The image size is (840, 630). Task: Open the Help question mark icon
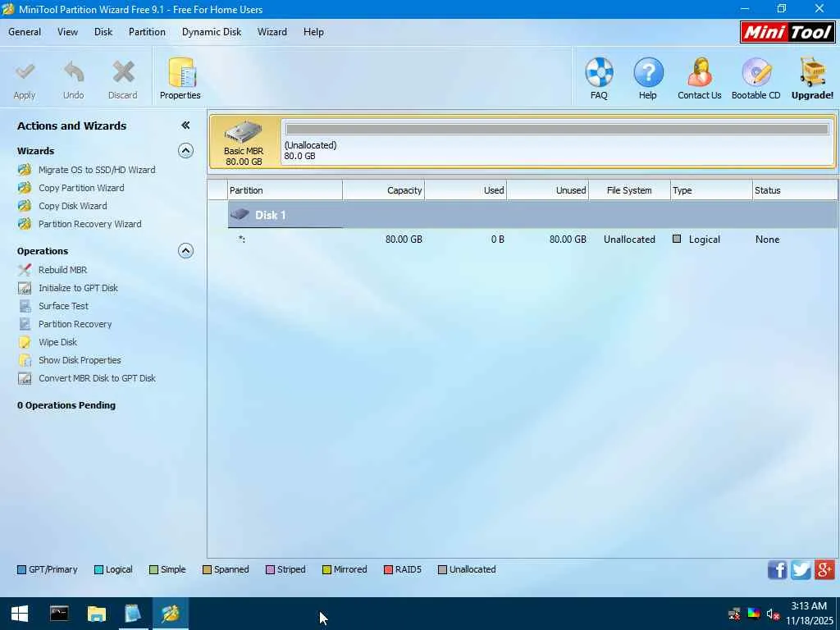click(648, 72)
